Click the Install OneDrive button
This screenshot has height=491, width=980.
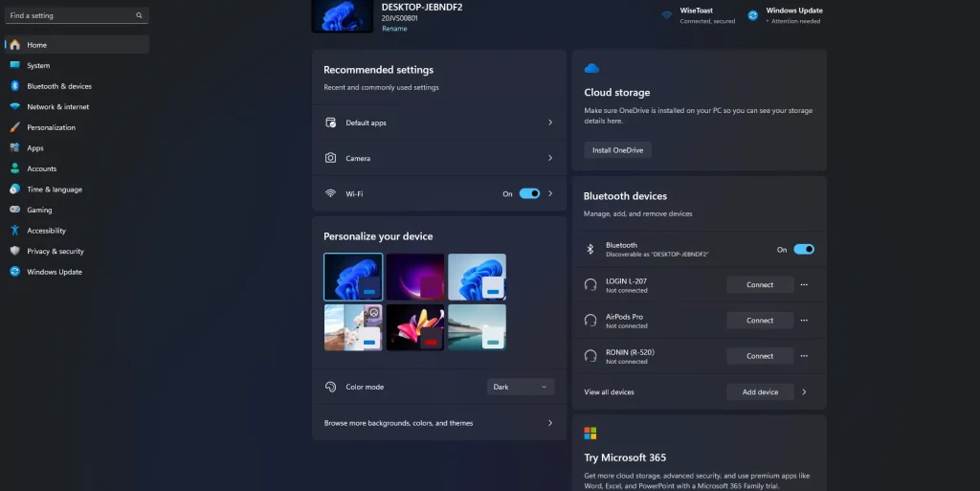click(x=617, y=150)
